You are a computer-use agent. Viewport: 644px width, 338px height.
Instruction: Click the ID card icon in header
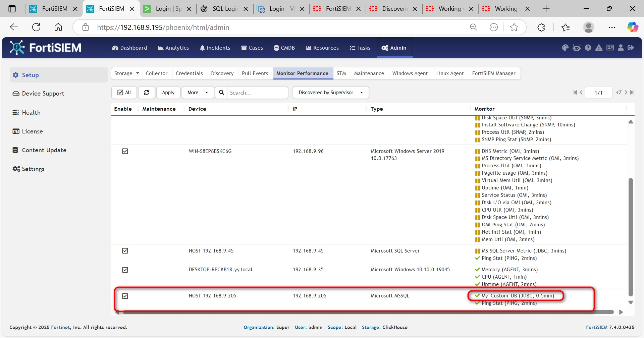tap(610, 48)
